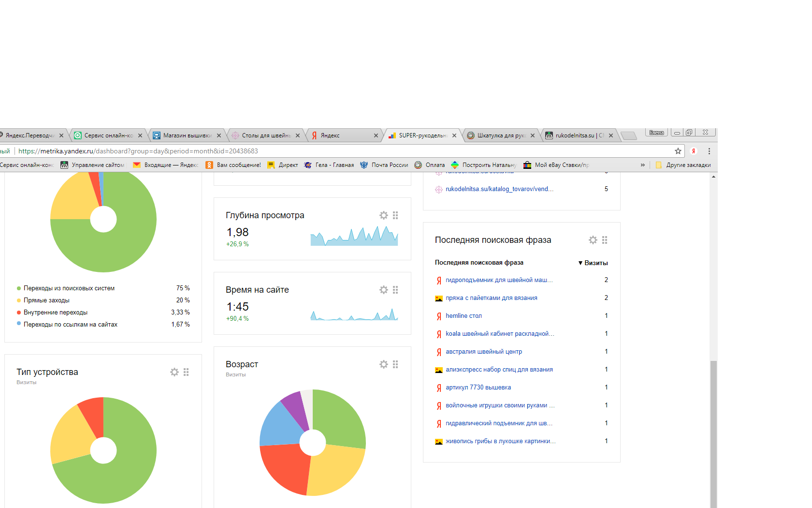Click Yandex icon beside hemline стол phrase
The width and height of the screenshot is (812, 508).
pyautogui.click(x=439, y=316)
